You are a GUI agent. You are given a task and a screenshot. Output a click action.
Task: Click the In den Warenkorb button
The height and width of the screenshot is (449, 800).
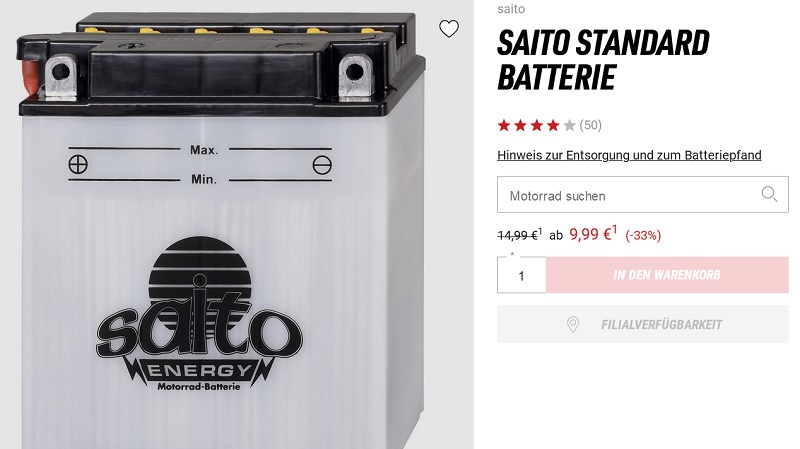pyautogui.click(x=667, y=275)
